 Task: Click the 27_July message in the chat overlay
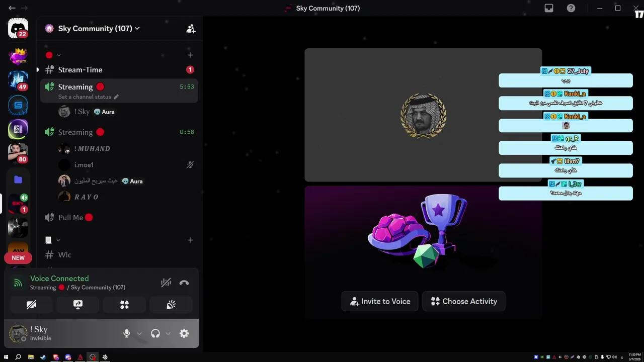pos(566,80)
